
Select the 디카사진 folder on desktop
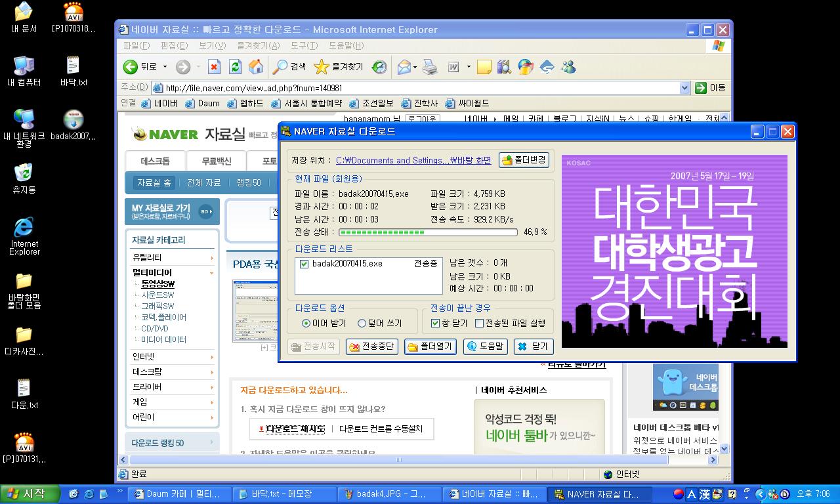tap(24, 340)
